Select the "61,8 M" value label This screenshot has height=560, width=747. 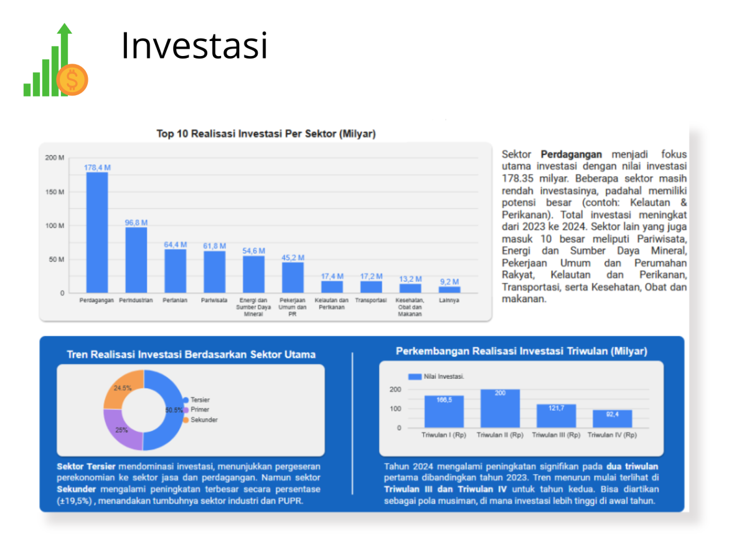coord(215,246)
